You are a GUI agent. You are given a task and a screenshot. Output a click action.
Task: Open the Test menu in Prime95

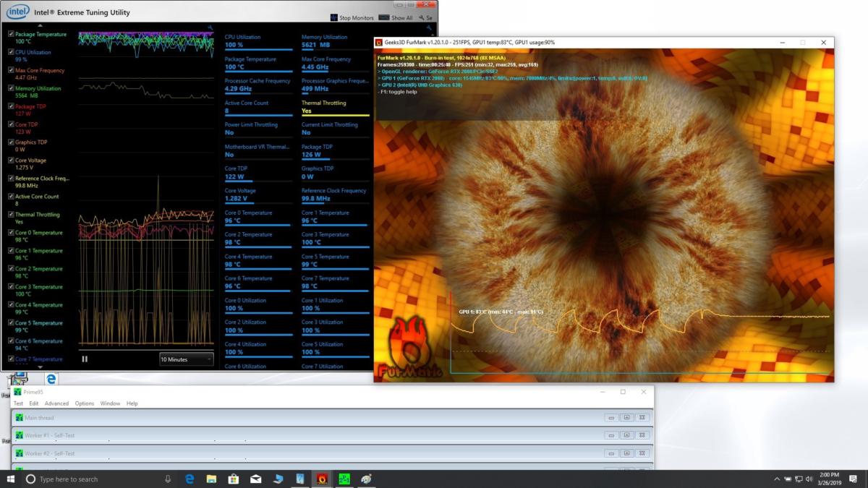point(18,403)
